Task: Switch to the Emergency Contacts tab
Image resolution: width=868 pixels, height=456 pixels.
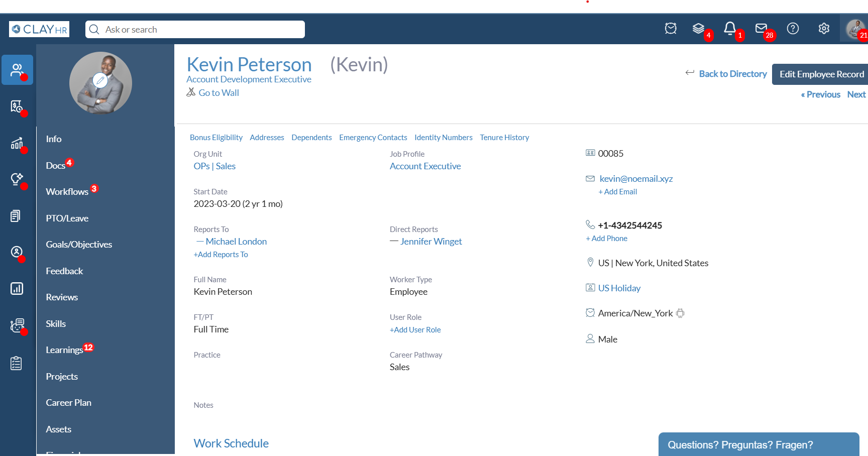Action: tap(373, 137)
